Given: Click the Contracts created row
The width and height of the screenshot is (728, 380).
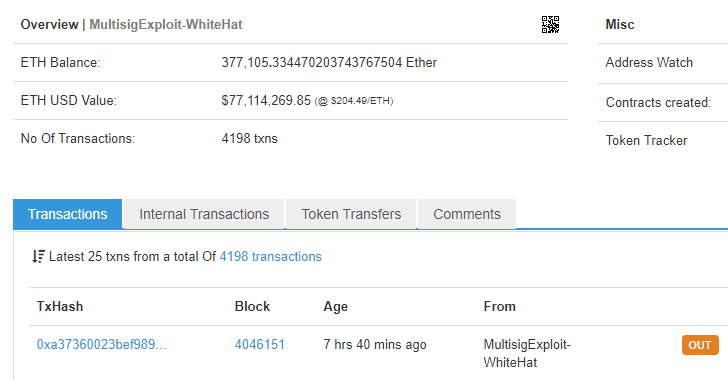Looking at the screenshot, I should click(663, 102).
